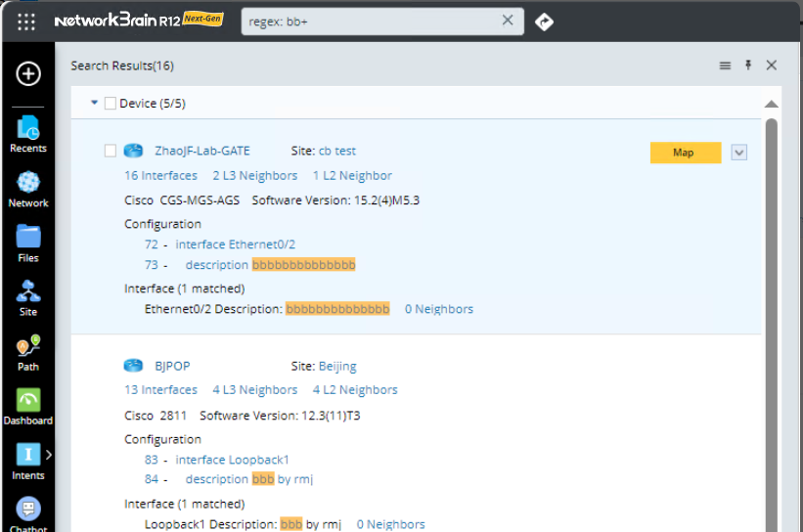The width and height of the screenshot is (803, 532).
Task: Open Network in the sidebar
Action: click(x=28, y=190)
